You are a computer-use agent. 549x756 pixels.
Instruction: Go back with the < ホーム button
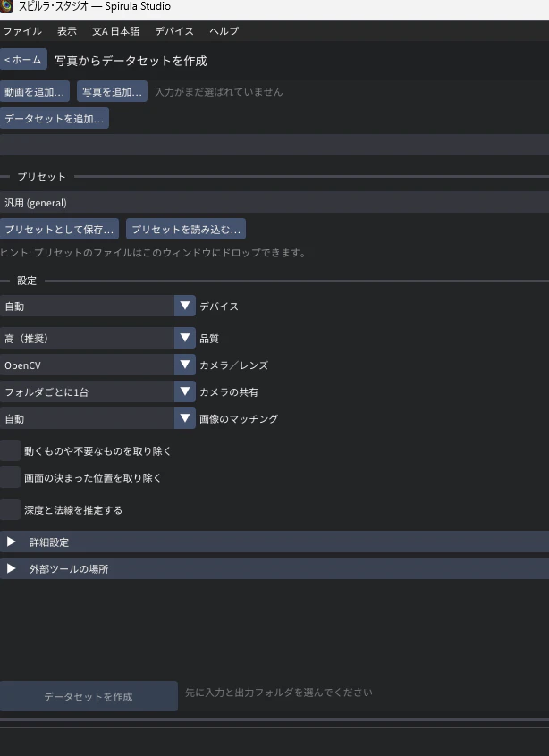[x=23, y=59]
